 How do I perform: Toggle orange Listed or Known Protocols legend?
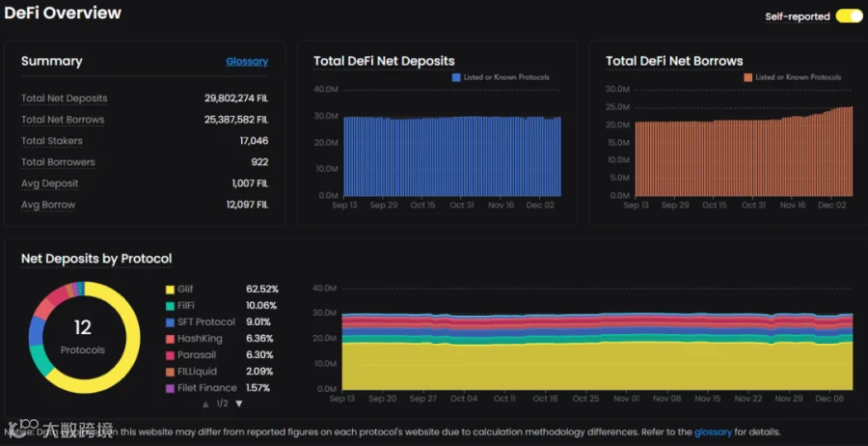(748, 77)
